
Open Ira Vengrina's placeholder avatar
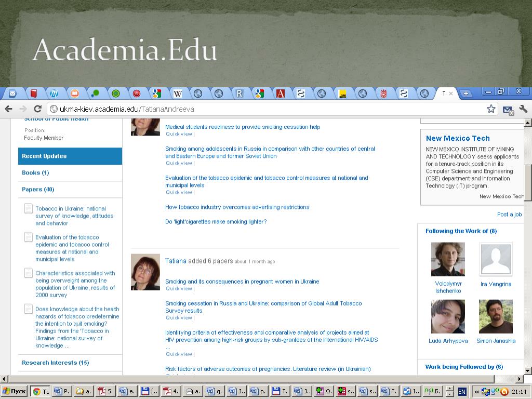496,259
